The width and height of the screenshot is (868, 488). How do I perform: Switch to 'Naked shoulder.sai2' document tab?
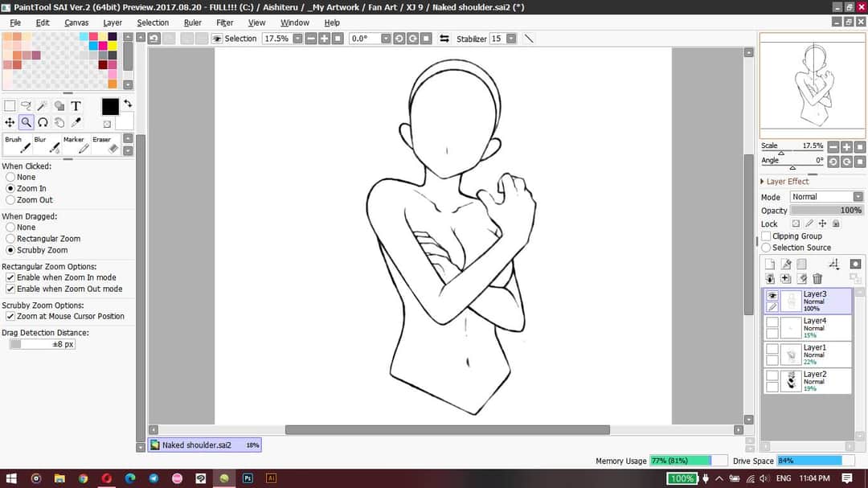(x=205, y=445)
